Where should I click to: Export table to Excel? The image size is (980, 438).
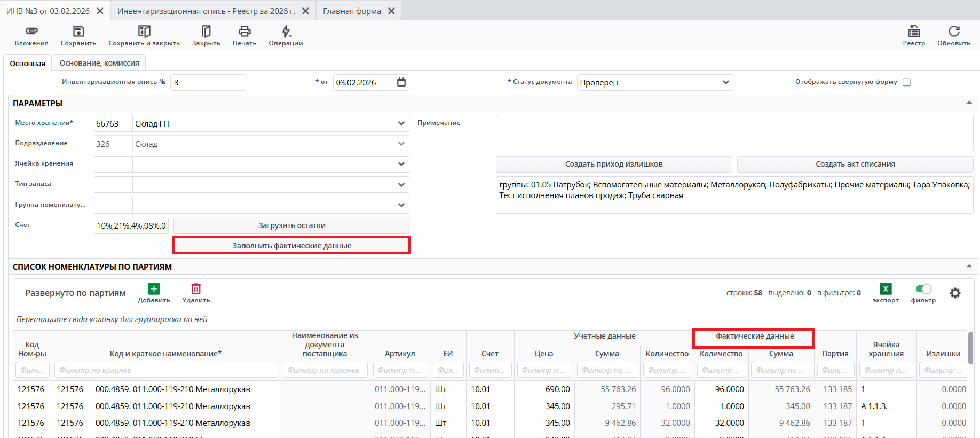point(886,289)
